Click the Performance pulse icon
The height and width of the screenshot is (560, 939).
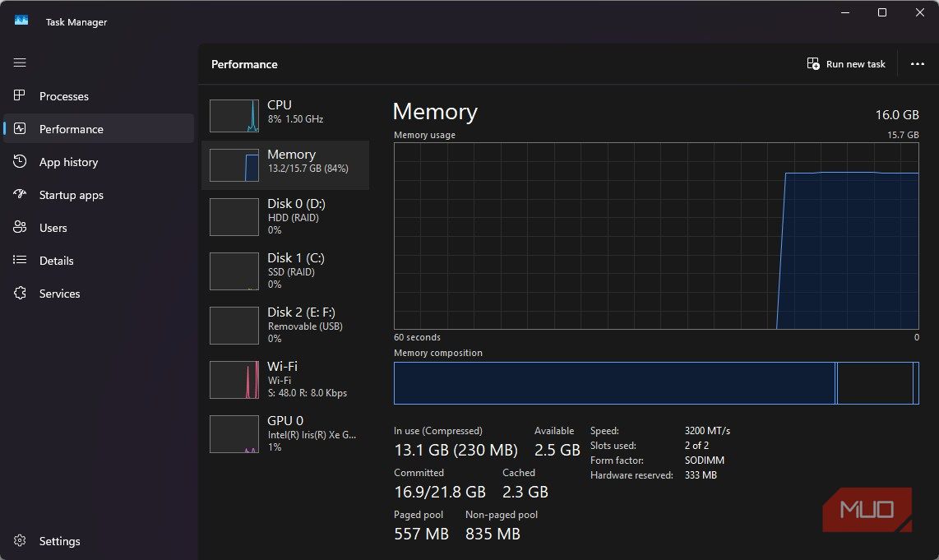[x=20, y=128]
